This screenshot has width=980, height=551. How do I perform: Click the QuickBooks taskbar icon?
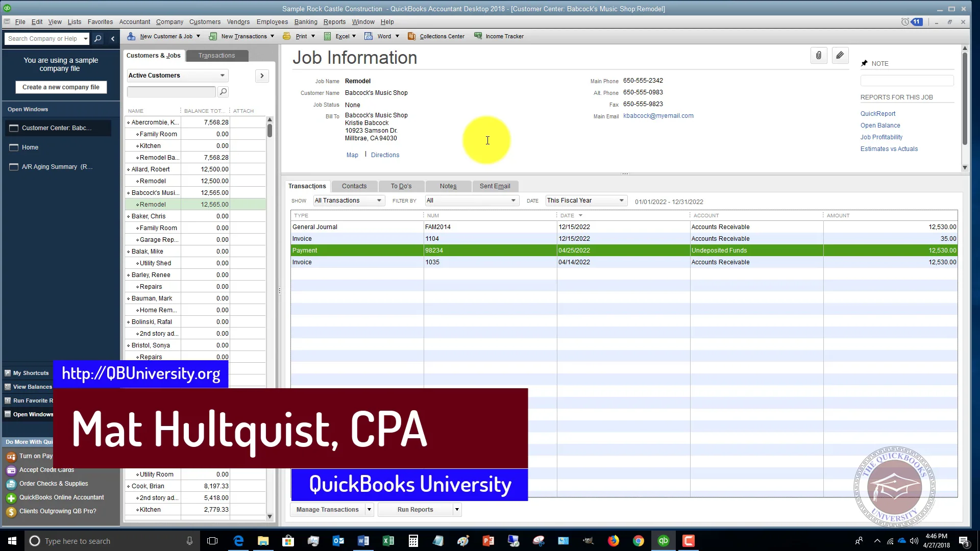coord(664,541)
